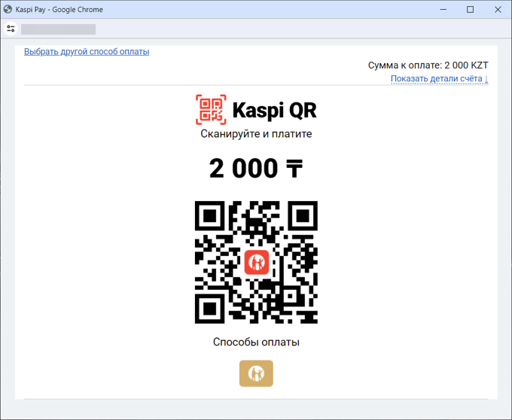Click 'Выбрать другой способ оплаты' link
Screen dimensions: 512x420
(x=87, y=52)
